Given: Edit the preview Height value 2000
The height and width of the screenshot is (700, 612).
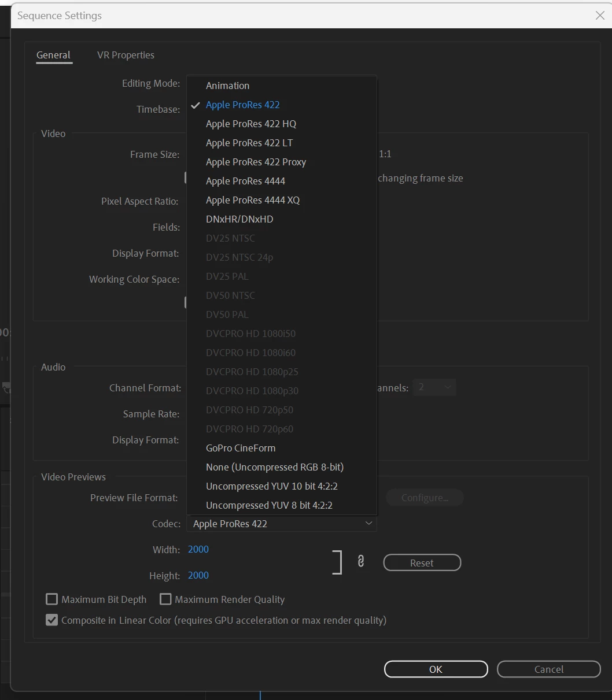Looking at the screenshot, I should tap(198, 576).
